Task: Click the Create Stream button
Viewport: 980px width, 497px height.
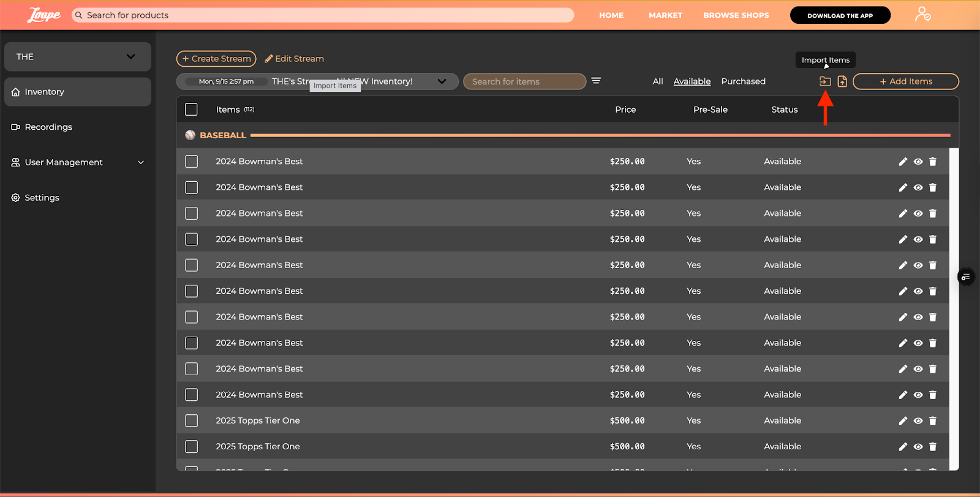Action: (216, 59)
